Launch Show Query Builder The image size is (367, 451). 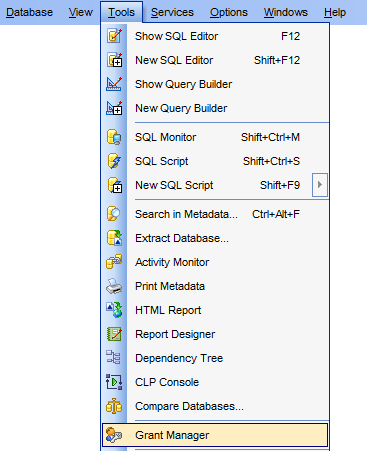[x=215, y=84]
